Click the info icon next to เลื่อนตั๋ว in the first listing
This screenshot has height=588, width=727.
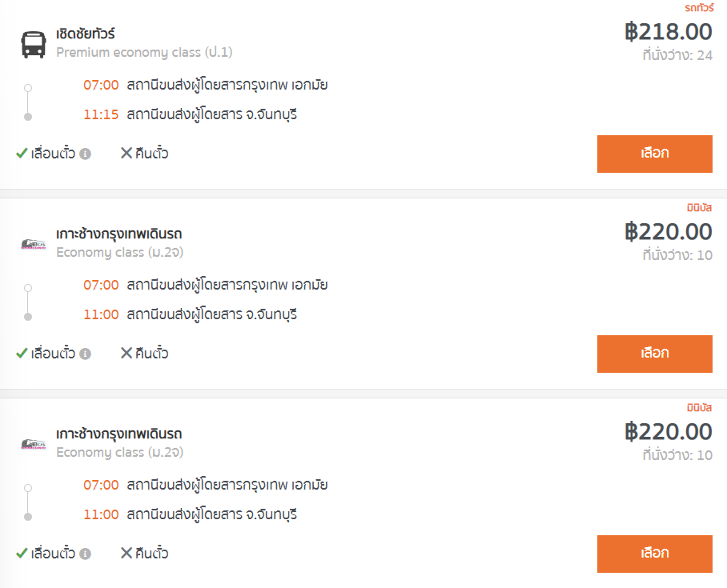(86, 154)
